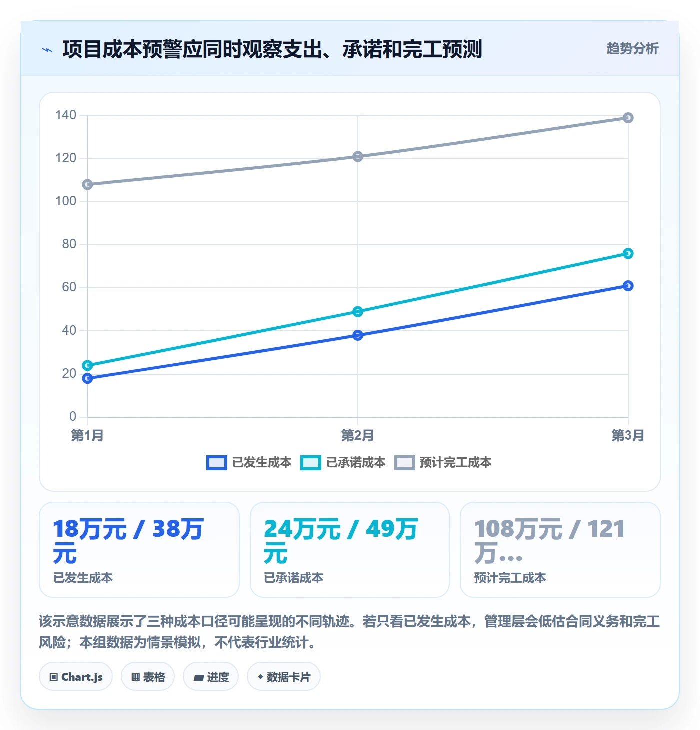Click the 100 y-axis value
The width and height of the screenshot is (700, 730).
pos(66,201)
